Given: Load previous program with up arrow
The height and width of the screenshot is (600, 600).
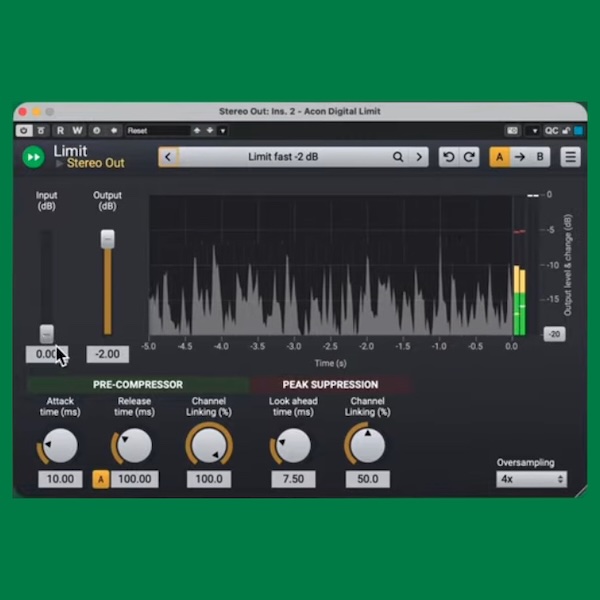Looking at the screenshot, I should pyautogui.click(x=197, y=131).
